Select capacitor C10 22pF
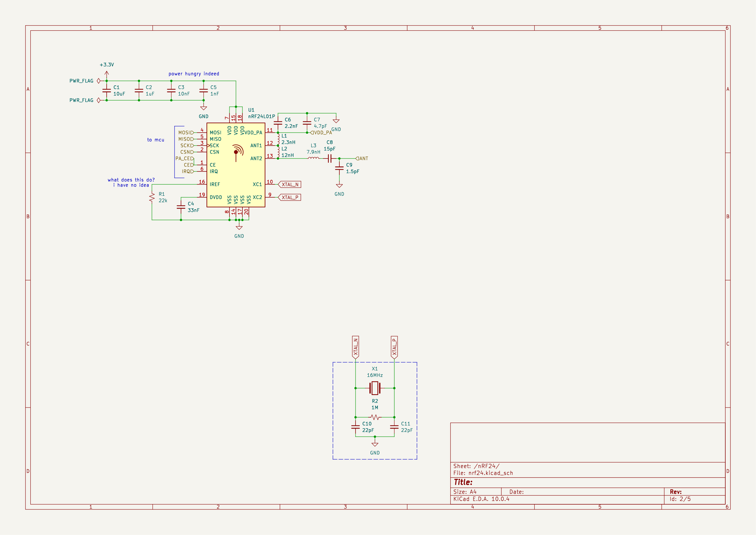The image size is (756, 535). pyautogui.click(x=355, y=427)
